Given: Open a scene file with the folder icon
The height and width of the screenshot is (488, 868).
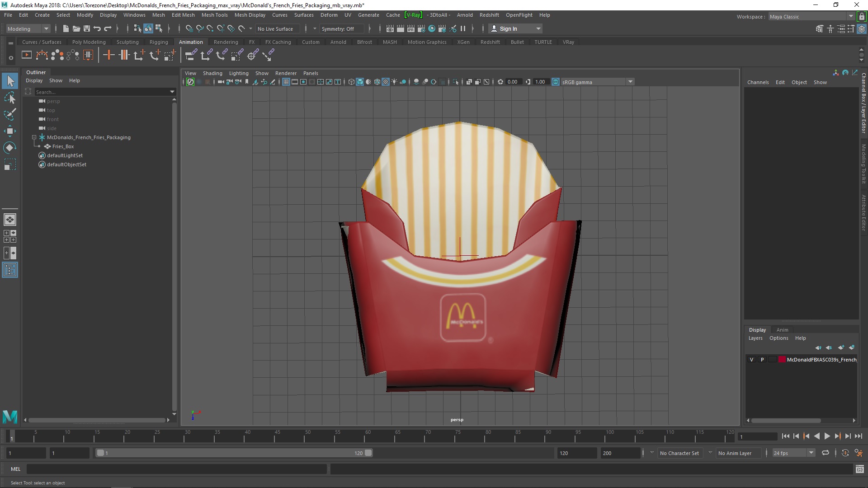Looking at the screenshot, I should coord(76,28).
